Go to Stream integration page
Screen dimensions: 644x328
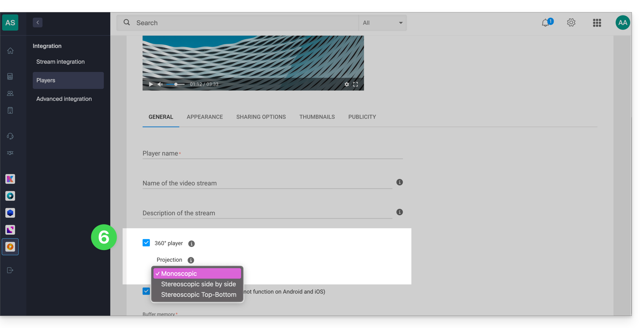pos(61,62)
